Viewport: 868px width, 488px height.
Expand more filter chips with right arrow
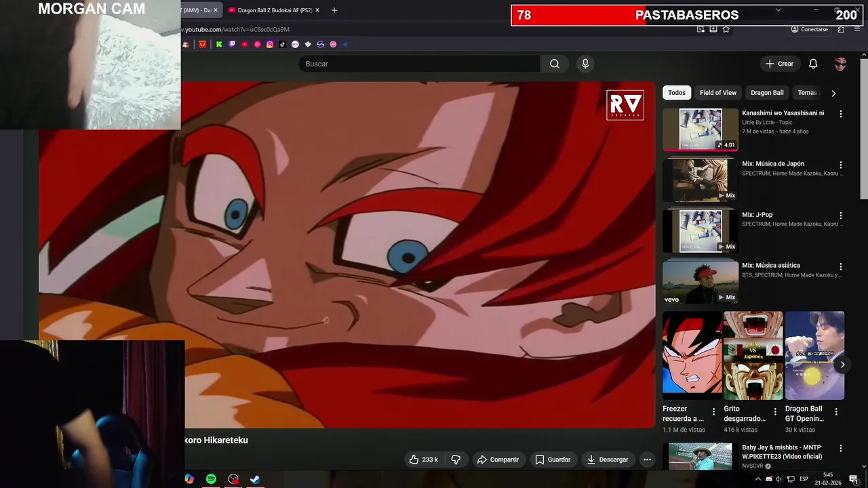(x=833, y=93)
